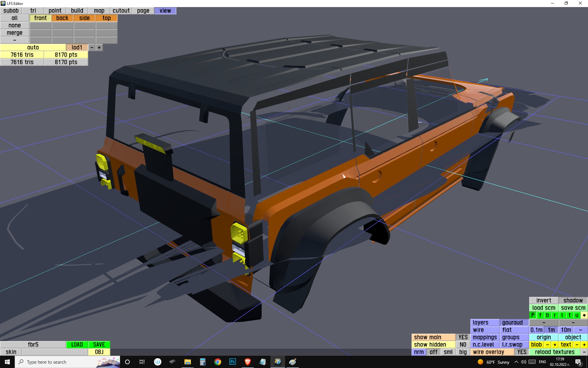
Task: Select the 'P' perspective view button
Action: point(533,315)
